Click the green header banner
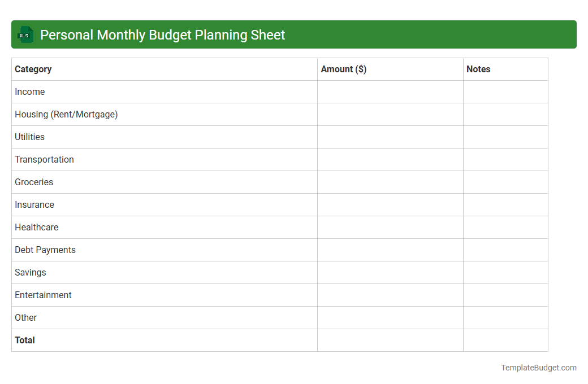 (x=294, y=34)
